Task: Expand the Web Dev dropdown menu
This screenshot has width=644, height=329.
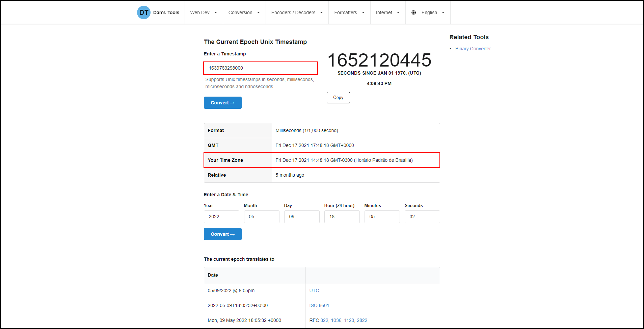Action: pyautogui.click(x=204, y=12)
